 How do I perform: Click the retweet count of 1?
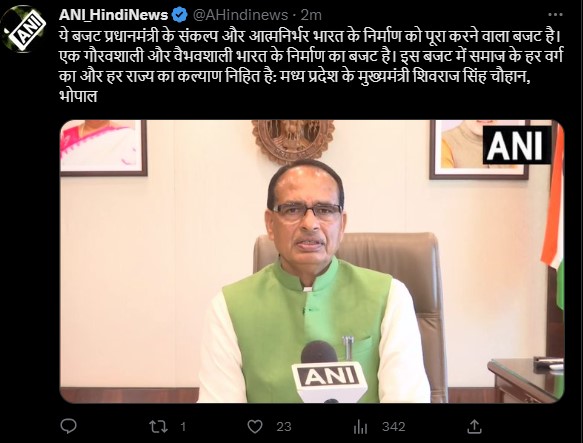tap(183, 427)
